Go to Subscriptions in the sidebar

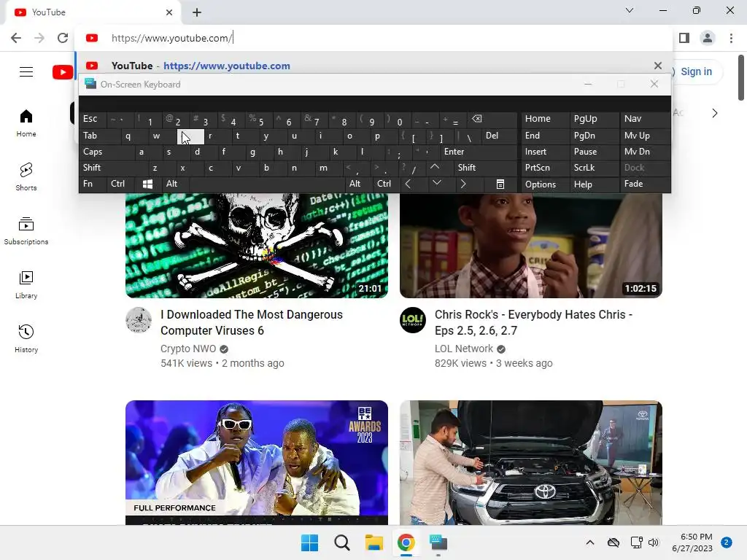[x=26, y=230]
